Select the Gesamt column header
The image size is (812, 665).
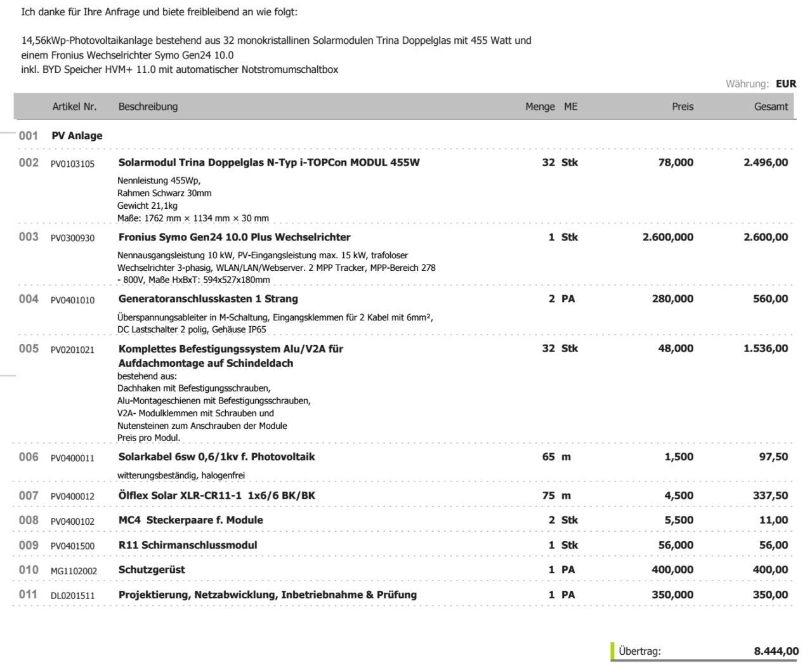(771, 107)
